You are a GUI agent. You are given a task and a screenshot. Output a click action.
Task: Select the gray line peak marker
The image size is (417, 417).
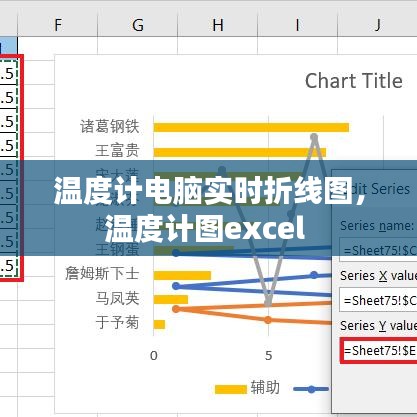tap(314, 137)
